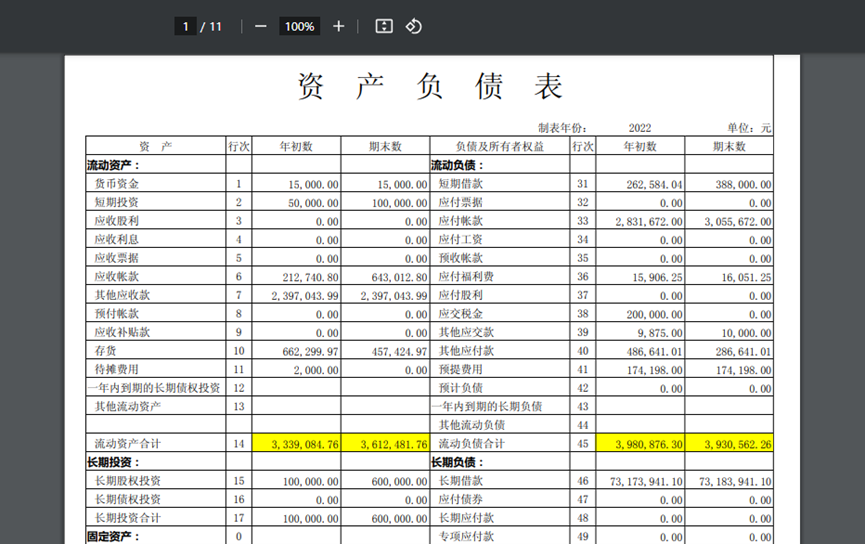Click the 流动负债 section heading
This screenshot has width=865, height=544.
coord(457,165)
